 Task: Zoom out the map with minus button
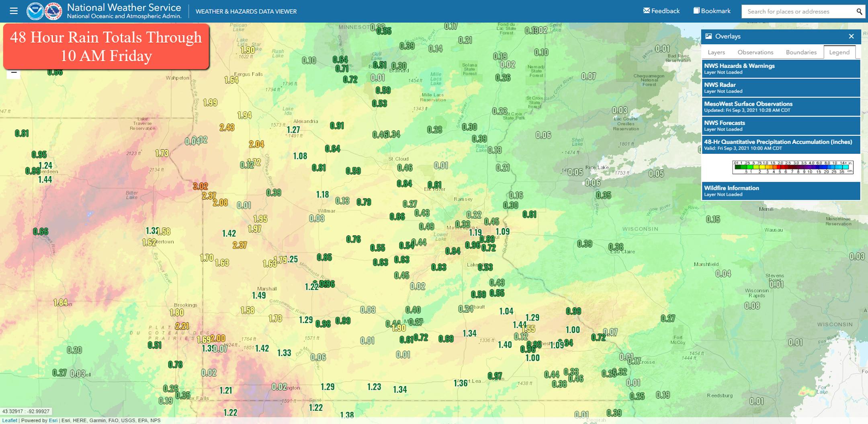pos(14,73)
